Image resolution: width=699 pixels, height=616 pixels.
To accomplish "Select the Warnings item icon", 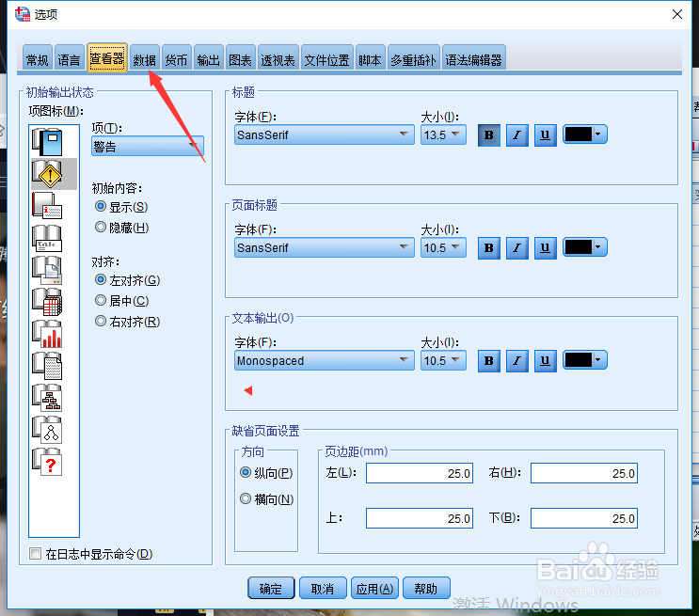I will coord(47,174).
